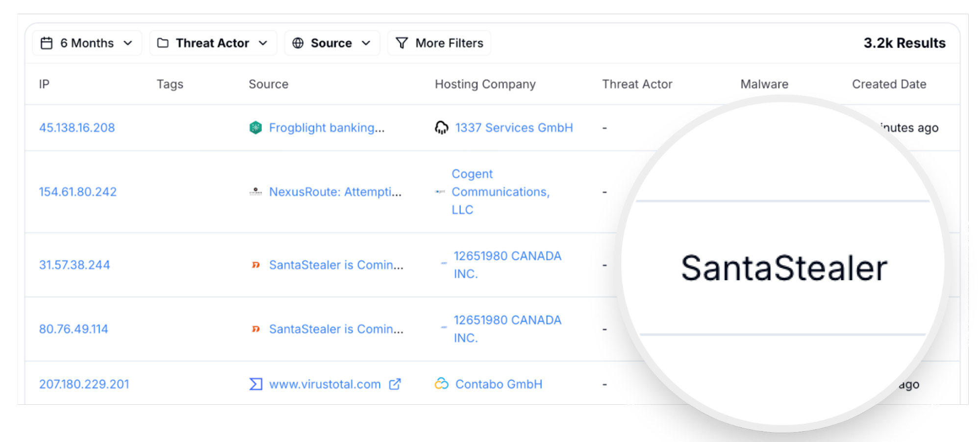The height and width of the screenshot is (442, 980).
Task: Click the funnel icon in More Filters
Action: click(402, 43)
